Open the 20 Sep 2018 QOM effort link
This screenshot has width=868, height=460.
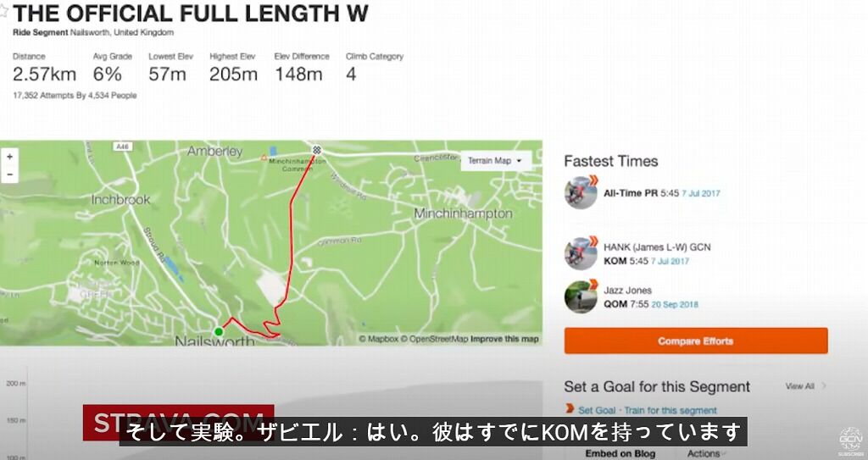click(x=674, y=304)
